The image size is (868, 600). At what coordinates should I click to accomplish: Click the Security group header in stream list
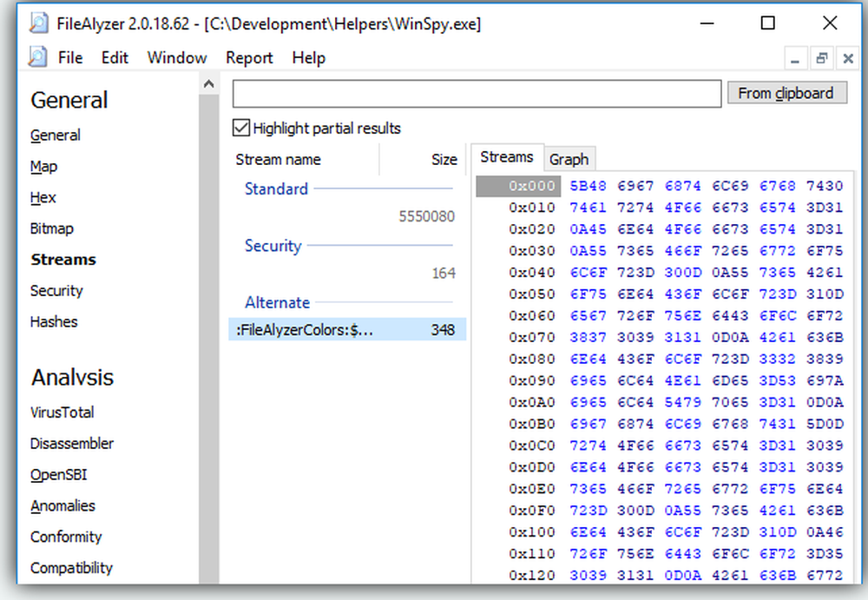point(273,246)
